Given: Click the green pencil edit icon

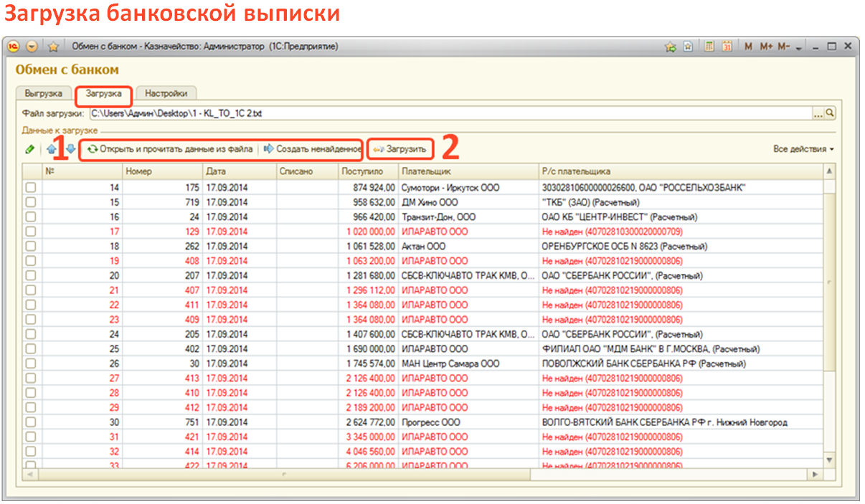Looking at the screenshot, I should 29,149.
